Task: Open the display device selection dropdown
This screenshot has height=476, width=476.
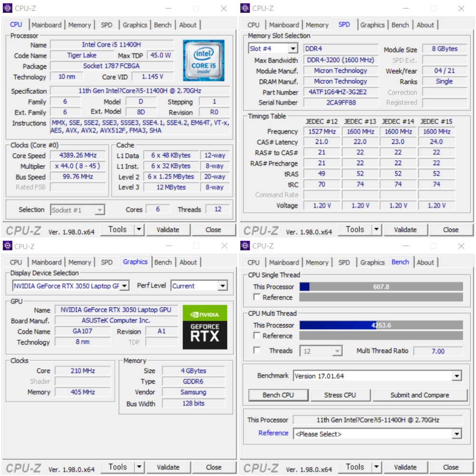Action: point(124,286)
